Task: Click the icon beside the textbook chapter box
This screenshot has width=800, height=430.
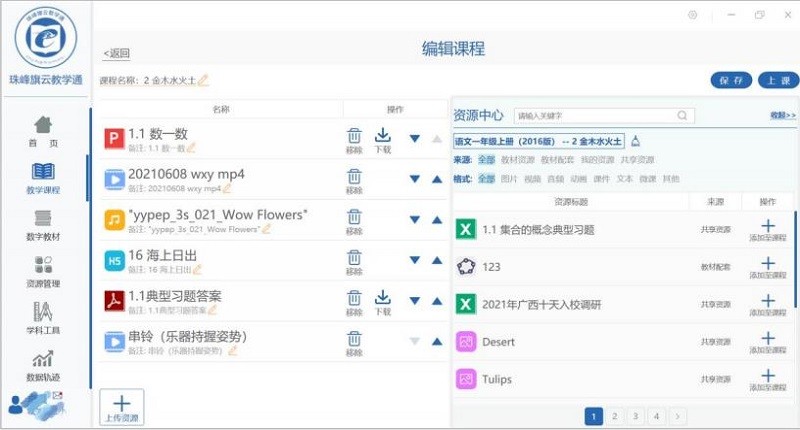Action: click(635, 141)
